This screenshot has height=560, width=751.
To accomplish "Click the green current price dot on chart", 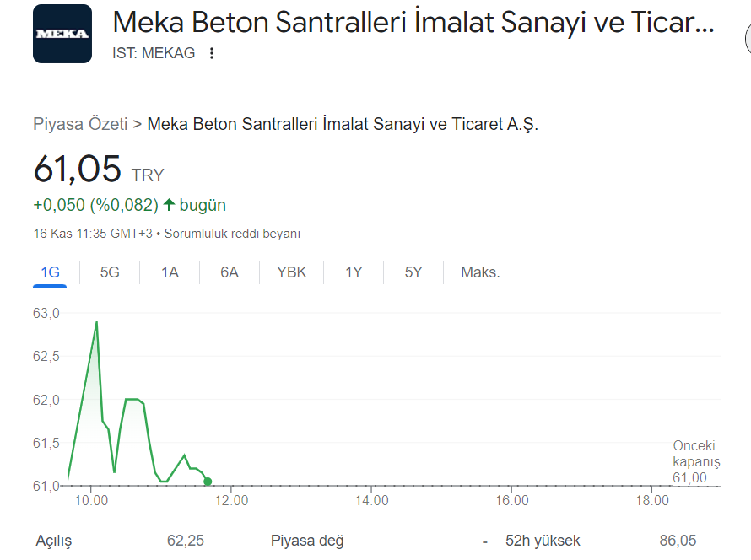I will click(x=208, y=482).
